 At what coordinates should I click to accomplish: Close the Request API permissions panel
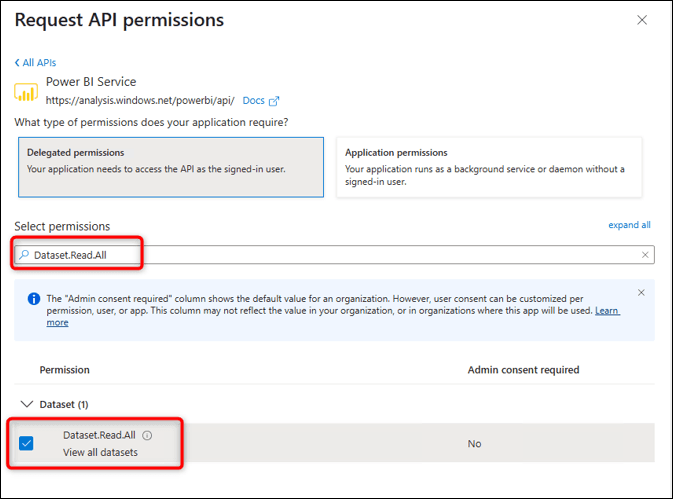pyautogui.click(x=642, y=20)
